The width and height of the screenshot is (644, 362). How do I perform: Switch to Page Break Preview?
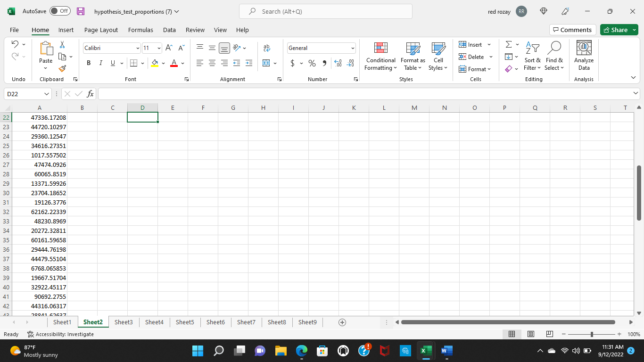(549, 334)
